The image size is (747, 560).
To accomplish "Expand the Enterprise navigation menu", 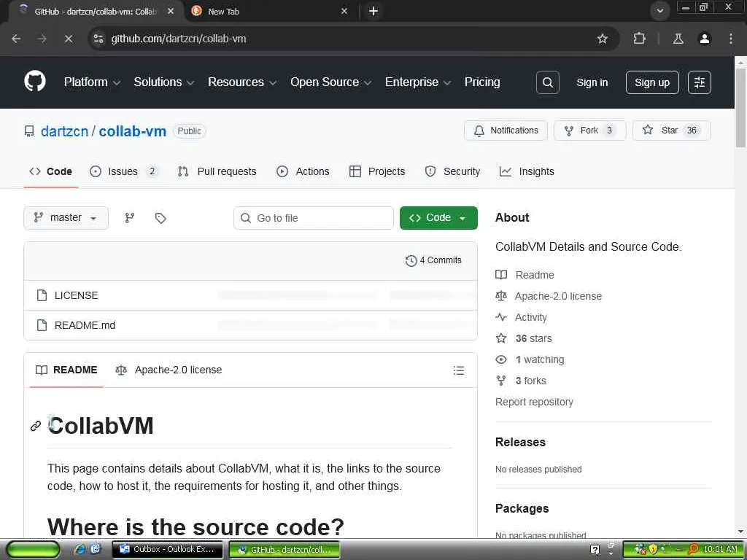I will 418,82.
